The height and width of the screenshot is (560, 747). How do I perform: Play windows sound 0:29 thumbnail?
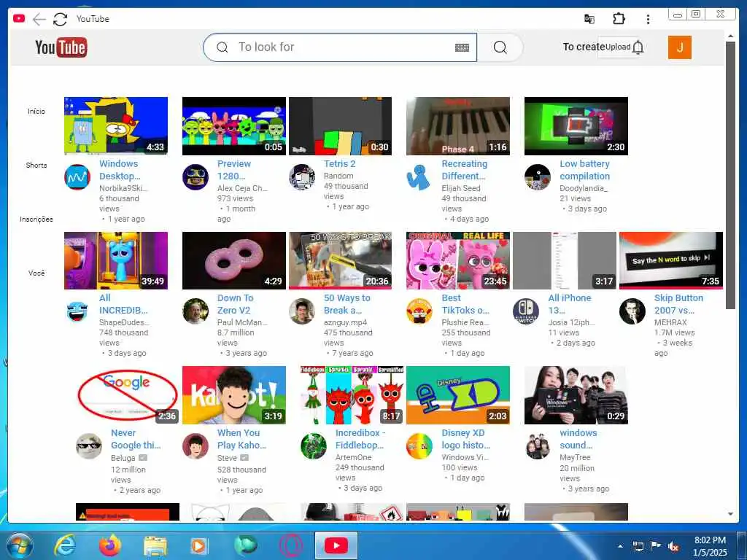tap(576, 395)
